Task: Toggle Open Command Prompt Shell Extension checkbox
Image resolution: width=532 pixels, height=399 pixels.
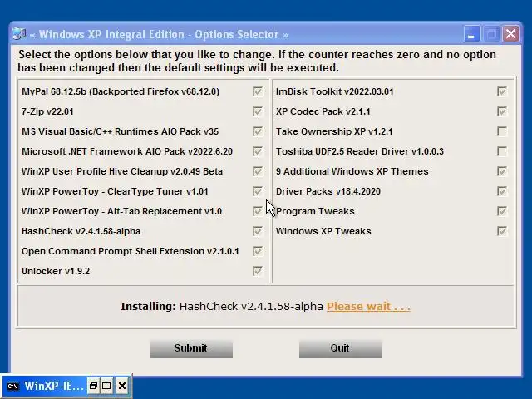Action: pyautogui.click(x=258, y=251)
